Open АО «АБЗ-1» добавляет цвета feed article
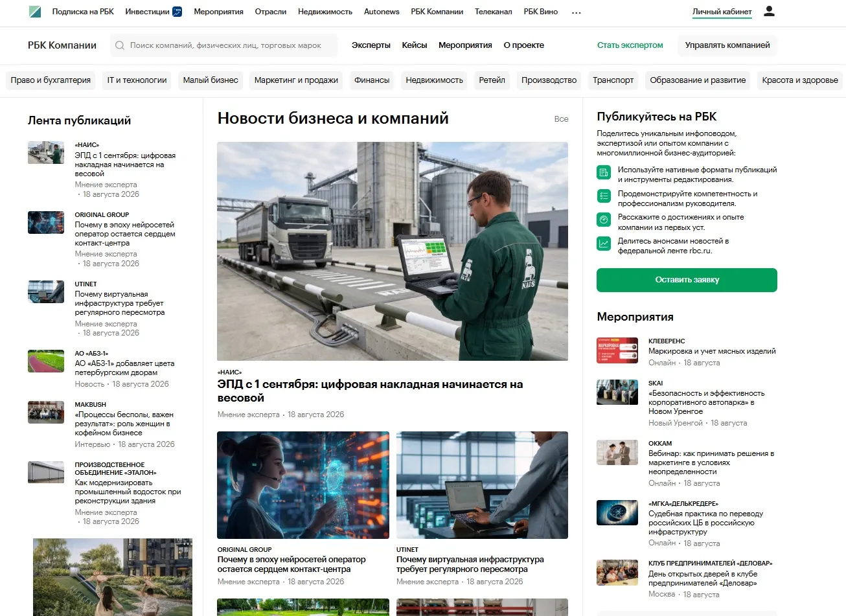Viewport: 846px width, 616px height. pos(124,368)
